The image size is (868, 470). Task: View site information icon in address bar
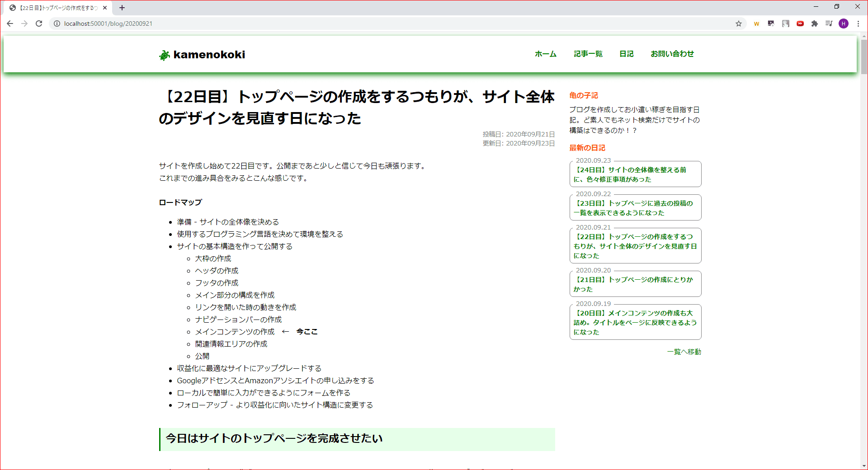(x=56, y=23)
